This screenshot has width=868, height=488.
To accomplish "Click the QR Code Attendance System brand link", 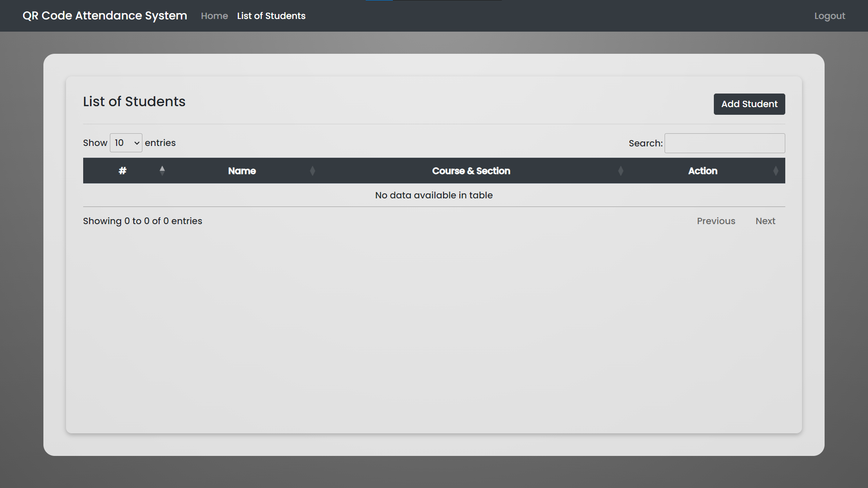I will pos(105,16).
